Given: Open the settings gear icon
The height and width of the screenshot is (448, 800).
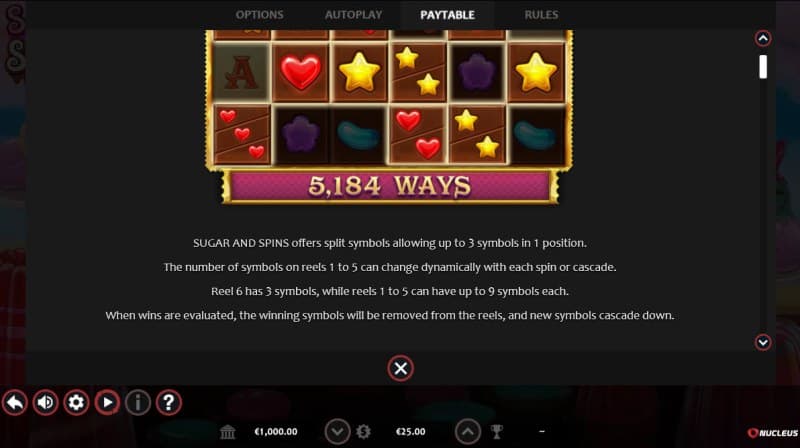Looking at the screenshot, I should pyautogui.click(x=76, y=403).
